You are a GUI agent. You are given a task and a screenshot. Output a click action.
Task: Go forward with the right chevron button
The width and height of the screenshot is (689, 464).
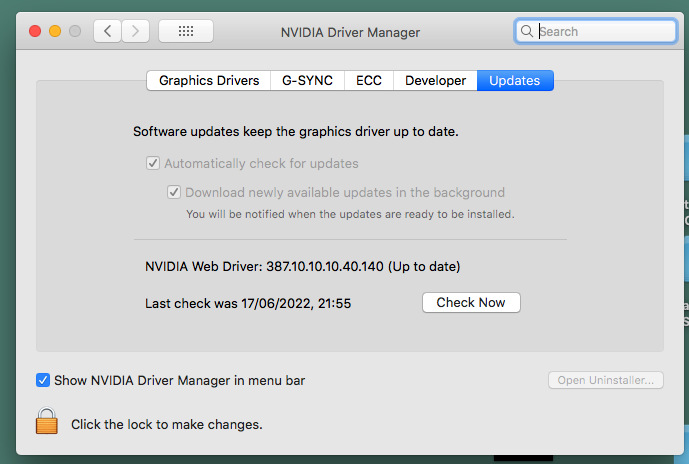(135, 31)
